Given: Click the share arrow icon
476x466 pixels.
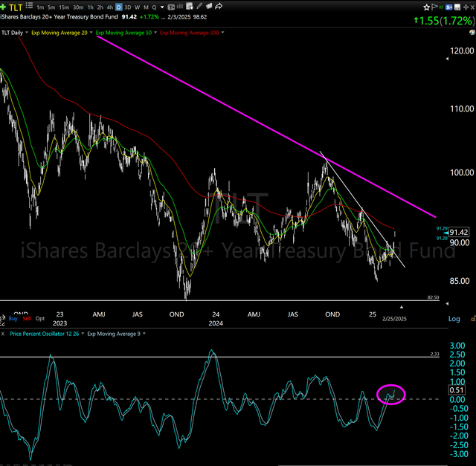Looking at the screenshot, I should (219, 6).
